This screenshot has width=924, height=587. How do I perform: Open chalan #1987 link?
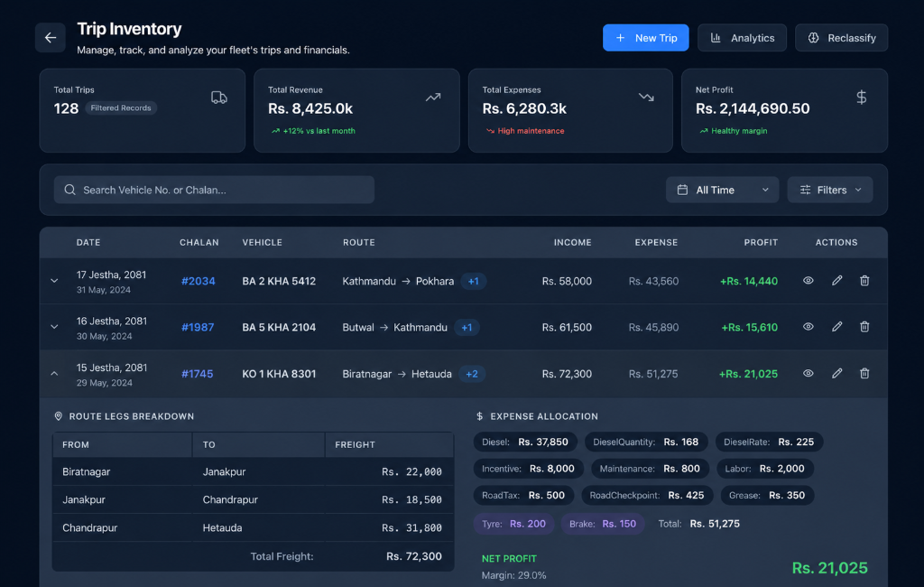tap(198, 327)
